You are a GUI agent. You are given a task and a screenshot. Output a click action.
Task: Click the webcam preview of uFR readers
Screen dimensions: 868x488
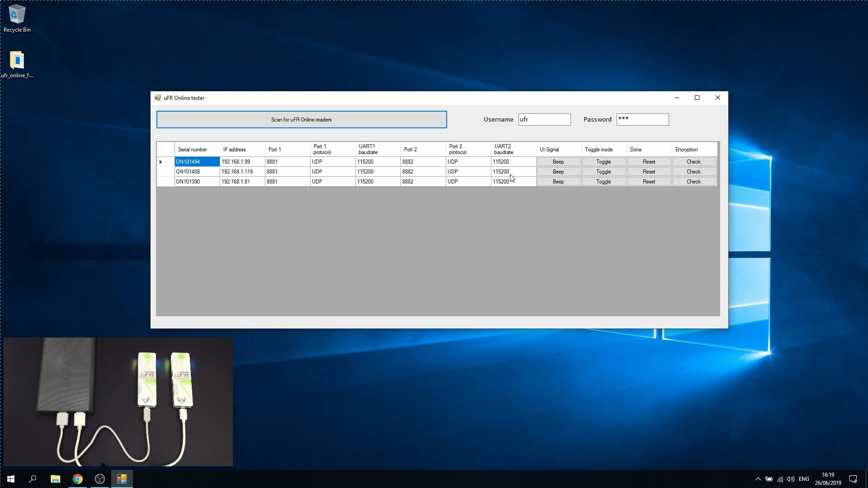tap(118, 402)
